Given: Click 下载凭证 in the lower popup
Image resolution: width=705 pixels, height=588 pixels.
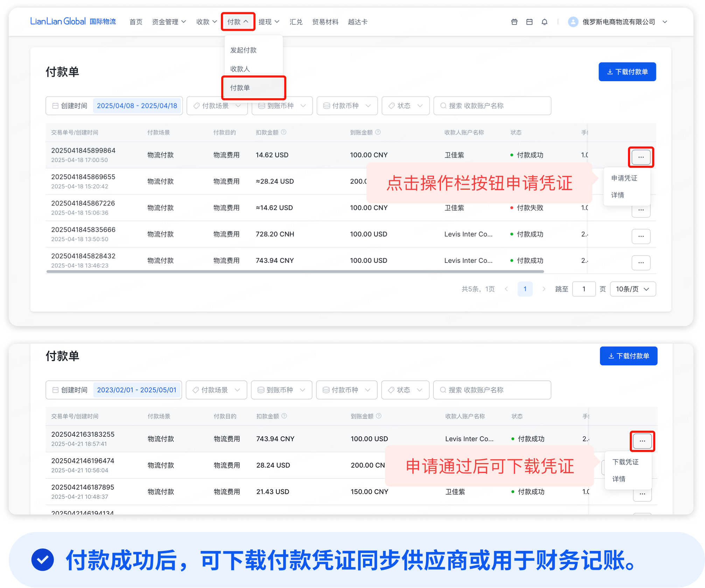Looking at the screenshot, I should pos(626,462).
